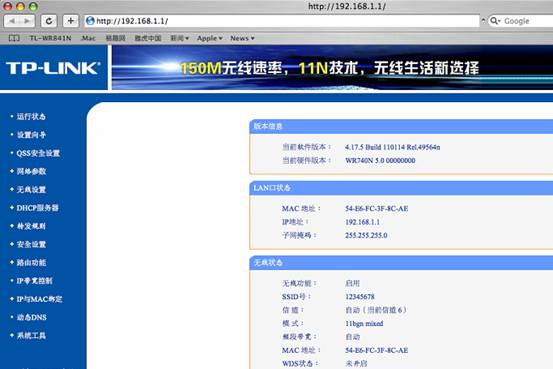553x369 pixels.
Task: Click the globe site icon in address bar
Action: coord(90,21)
